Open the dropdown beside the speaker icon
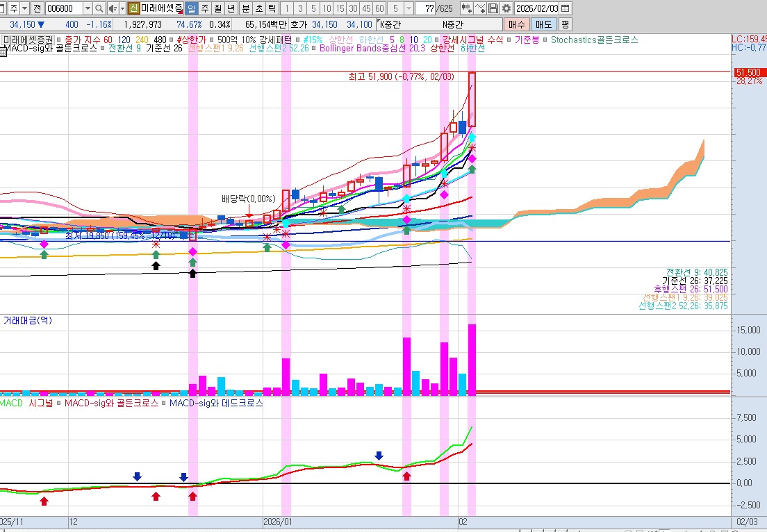 pos(122,8)
